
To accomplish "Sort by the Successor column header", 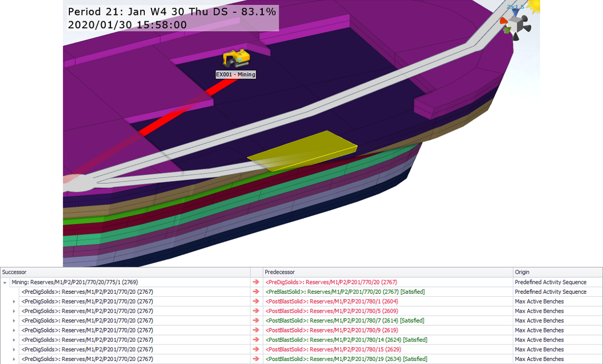I will pyautogui.click(x=125, y=272).
